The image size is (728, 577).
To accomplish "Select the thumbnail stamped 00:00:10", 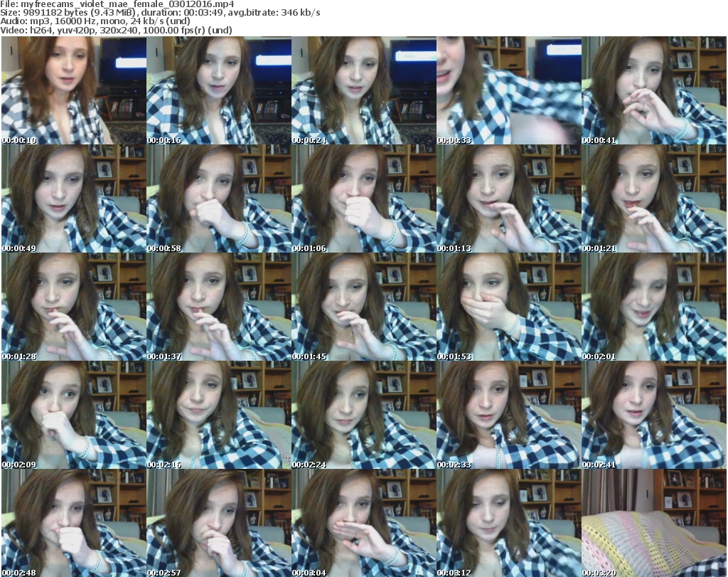I will point(74,90).
